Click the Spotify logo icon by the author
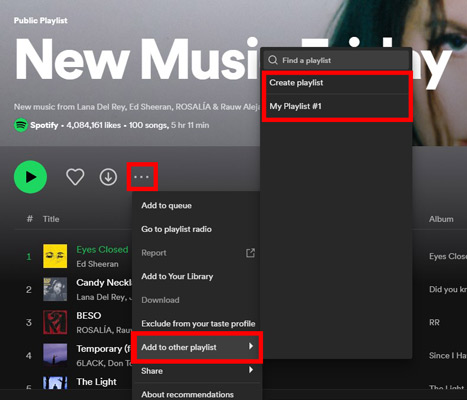This screenshot has width=467, height=400. pyautogui.click(x=21, y=125)
